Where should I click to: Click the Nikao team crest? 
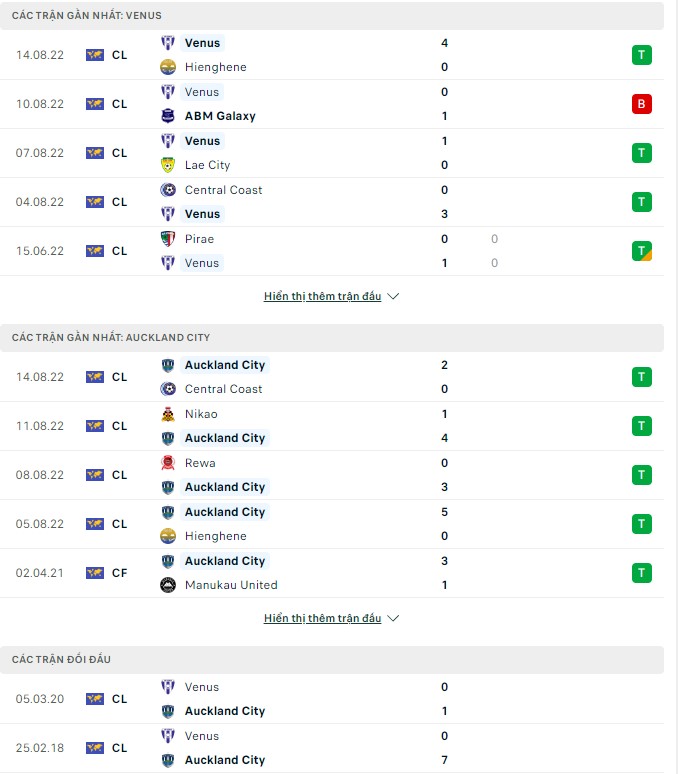pos(168,414)
